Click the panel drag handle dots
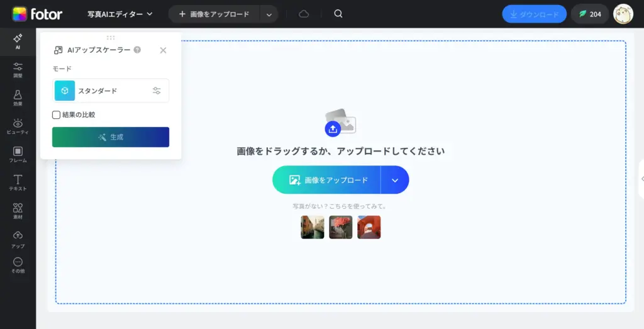This screenshot has width=644, height=329. (x=111, y=38)
